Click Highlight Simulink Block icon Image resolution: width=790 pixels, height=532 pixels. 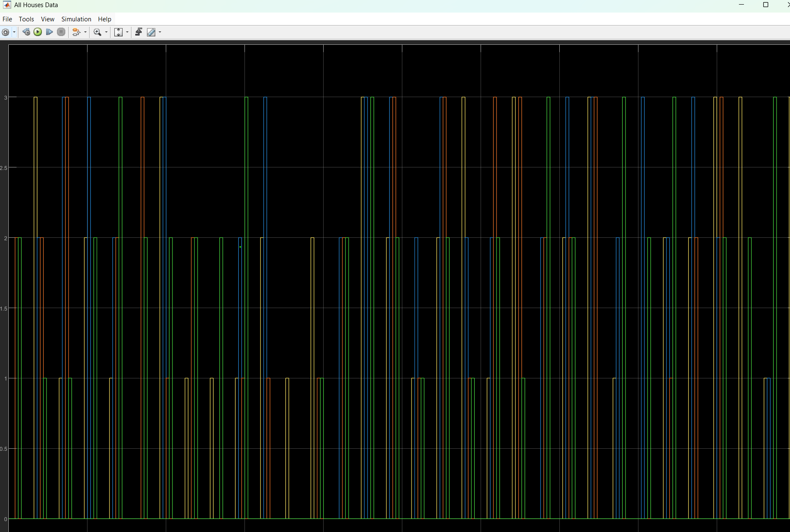76,32
